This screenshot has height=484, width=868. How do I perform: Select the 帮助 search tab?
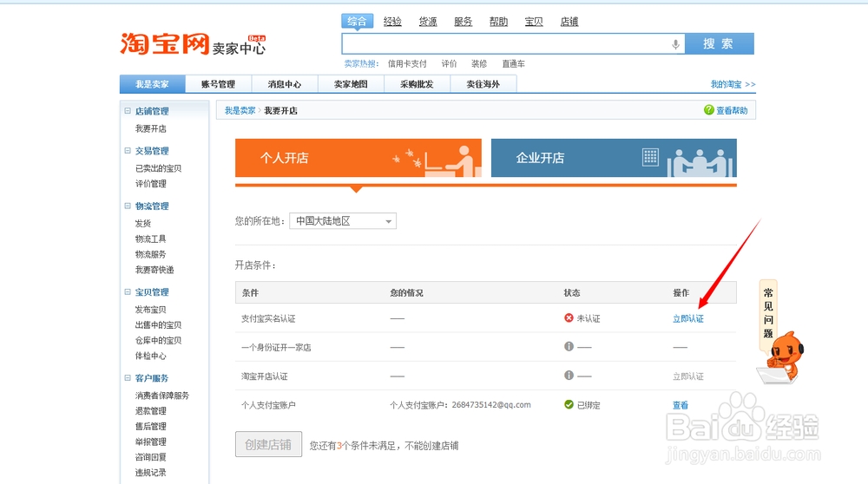point(499,22)
